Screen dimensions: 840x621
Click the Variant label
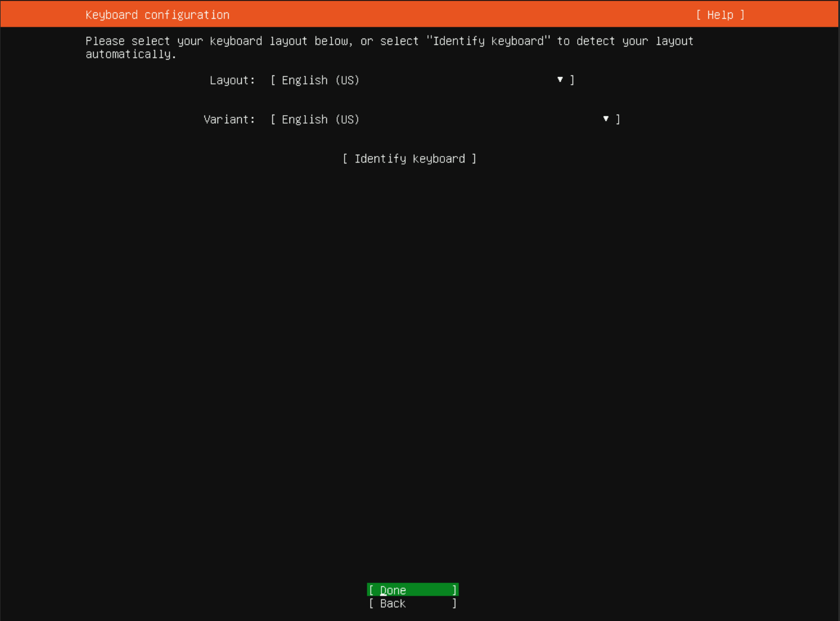click(x=229, y=119)
